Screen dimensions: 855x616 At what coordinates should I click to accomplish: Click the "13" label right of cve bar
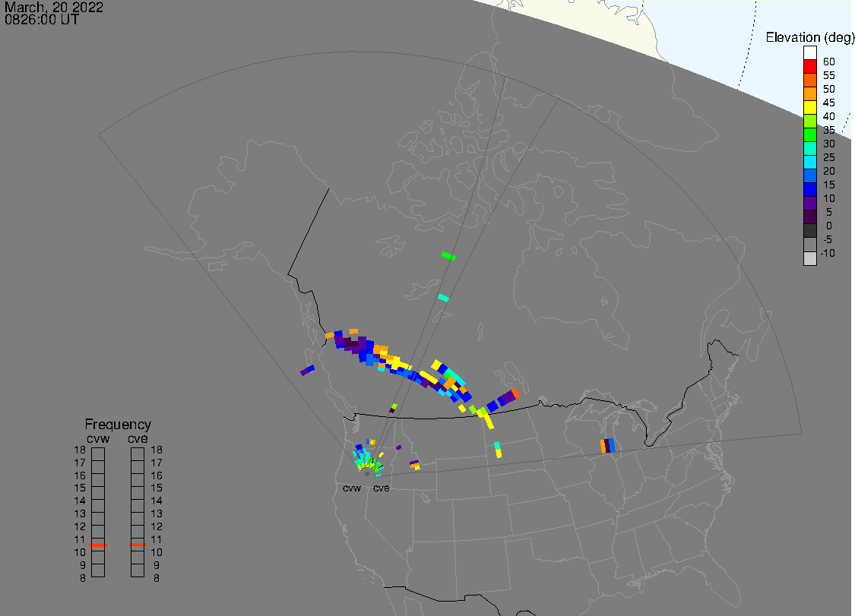point(157,513)
